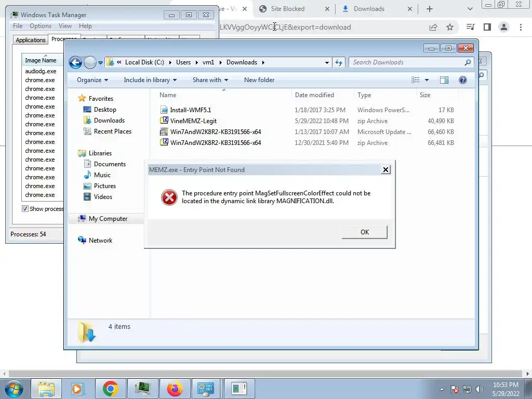Open Chrome profile icon

coord(504,27)
